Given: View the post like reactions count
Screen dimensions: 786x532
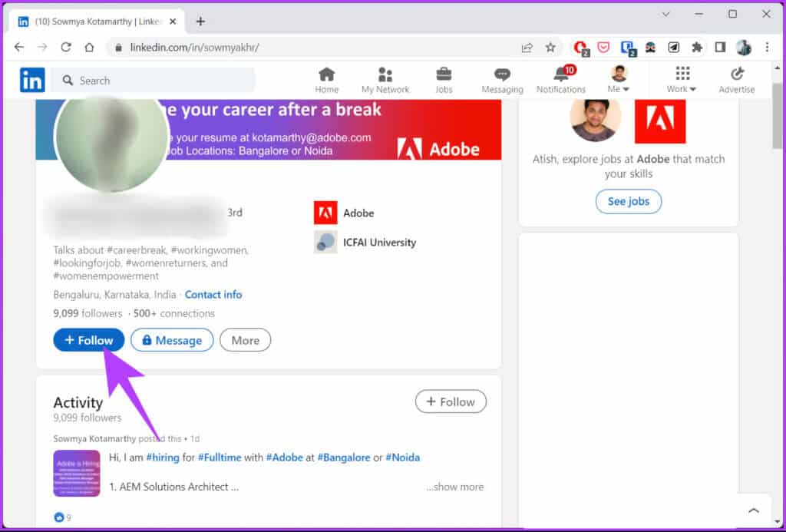Looking at the screenshot, I should point(62,517).
